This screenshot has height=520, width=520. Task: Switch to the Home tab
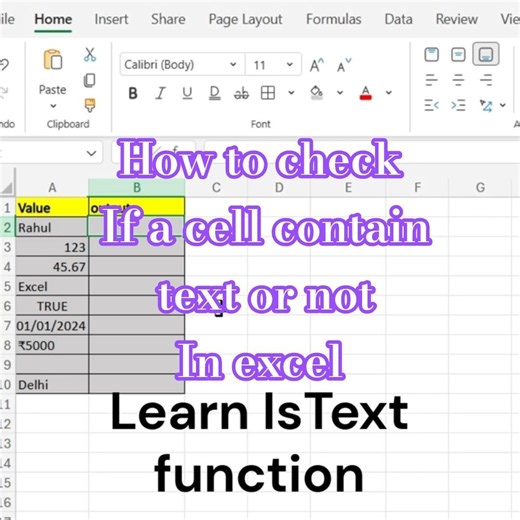coord(53,19)
